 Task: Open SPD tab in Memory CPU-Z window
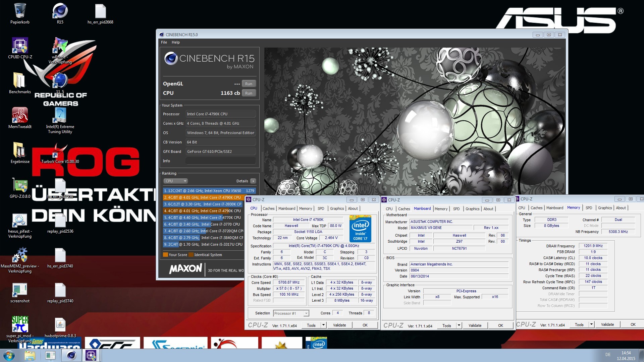589,208
